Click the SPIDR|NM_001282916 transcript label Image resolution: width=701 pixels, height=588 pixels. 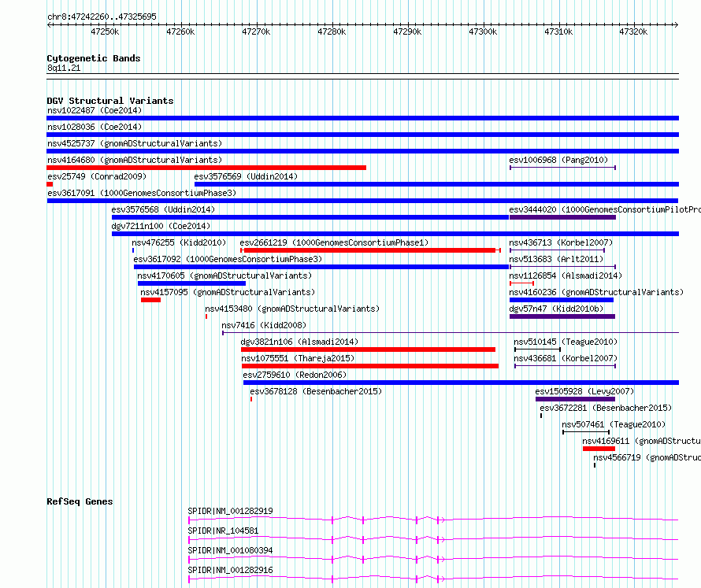point(230,570)
